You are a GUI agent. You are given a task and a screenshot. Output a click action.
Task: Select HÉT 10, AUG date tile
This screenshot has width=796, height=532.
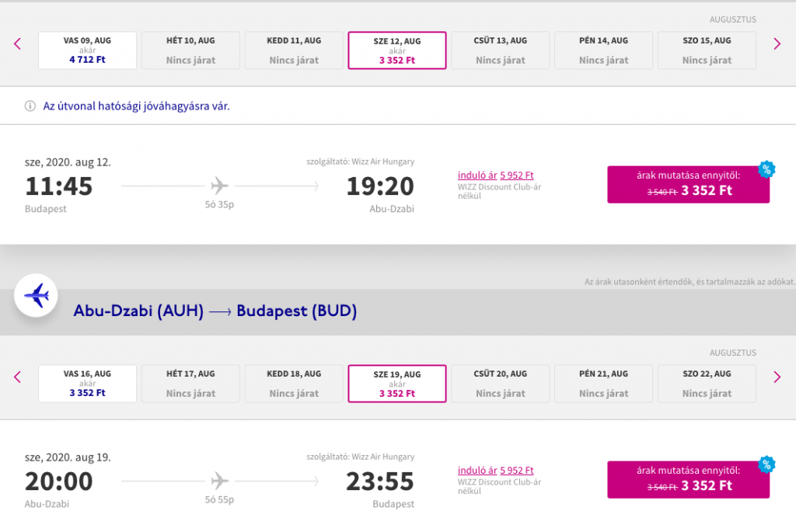(x=190, y=50)
